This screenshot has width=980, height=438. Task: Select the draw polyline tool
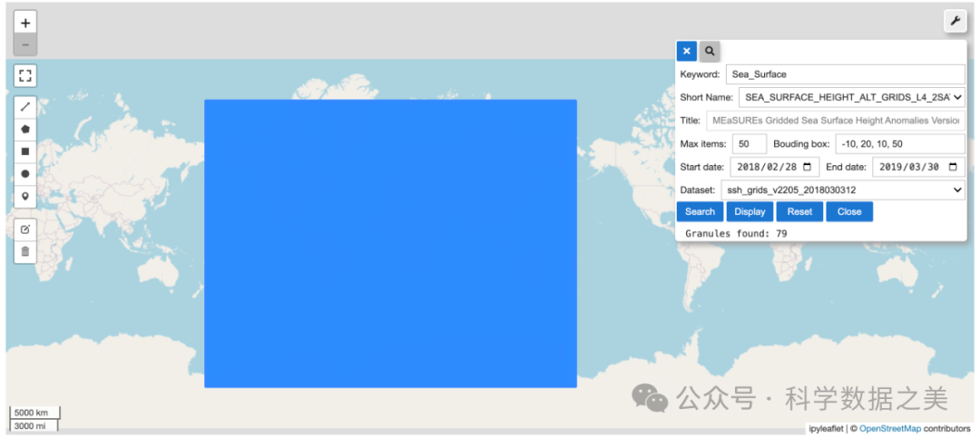25,106
